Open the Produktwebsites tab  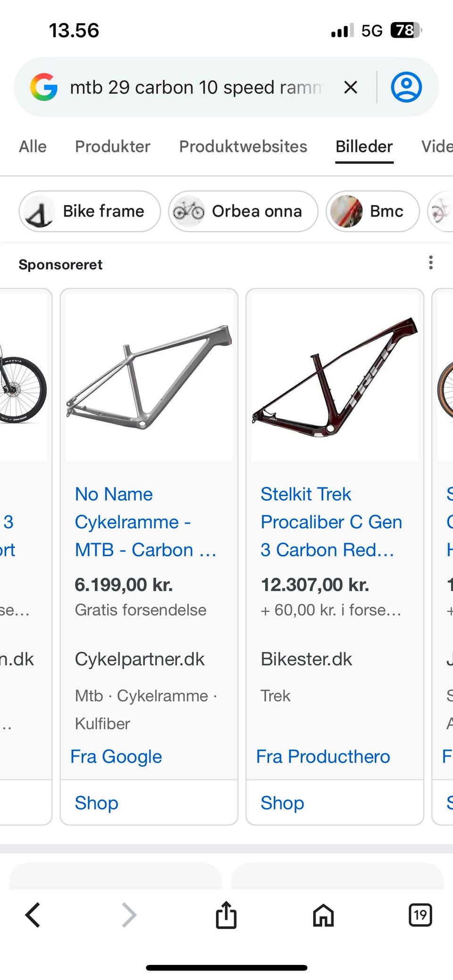(x=243, y=147)
